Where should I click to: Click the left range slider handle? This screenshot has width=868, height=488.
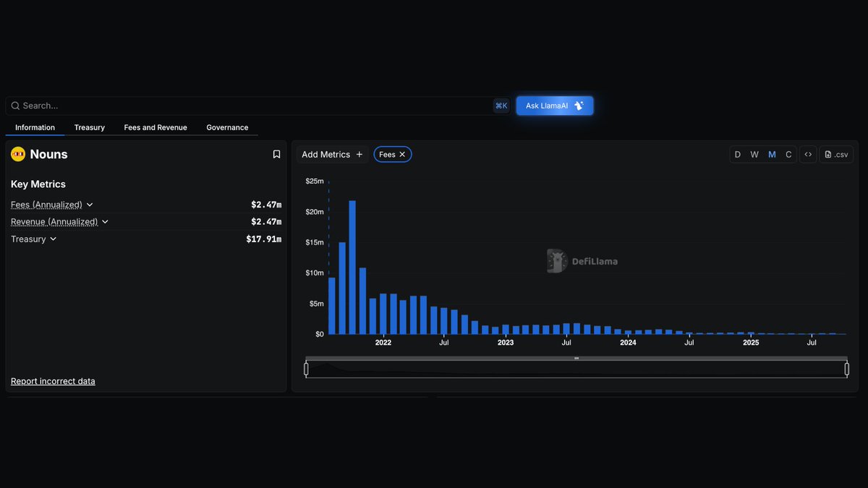coord(306,369)
